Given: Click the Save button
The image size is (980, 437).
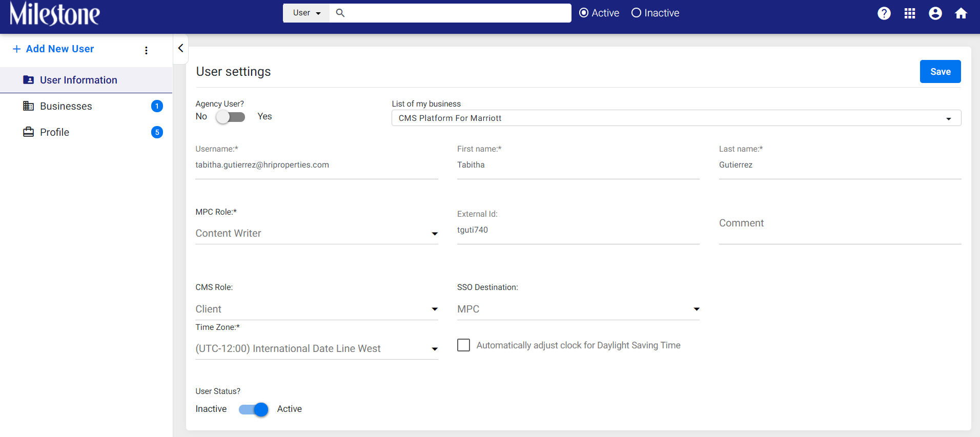Looking at the screenshot, I should tap(940, 72).
